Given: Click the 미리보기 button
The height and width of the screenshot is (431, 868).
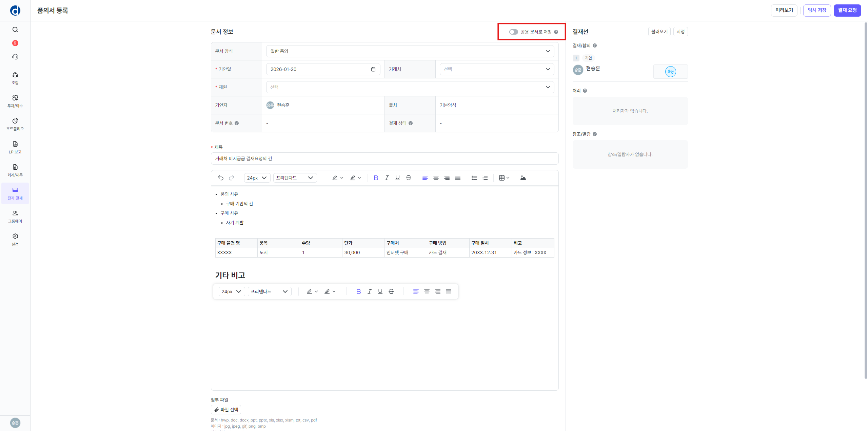Looking at the screenshot, I should point(784,11).
